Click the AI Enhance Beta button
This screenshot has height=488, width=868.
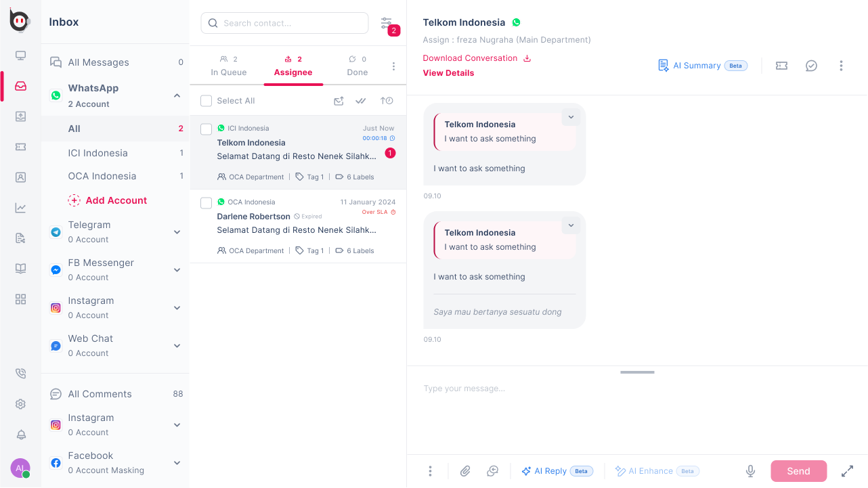point(657,471)
